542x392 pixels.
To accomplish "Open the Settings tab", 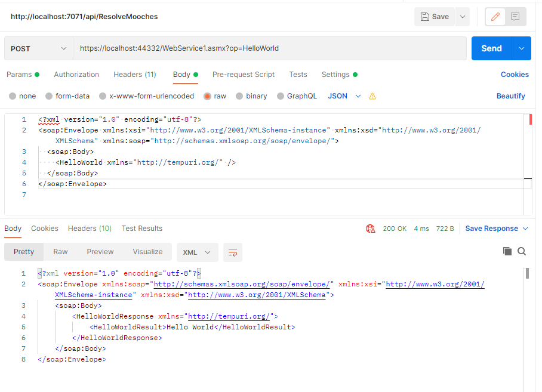I will pos(340,75).
